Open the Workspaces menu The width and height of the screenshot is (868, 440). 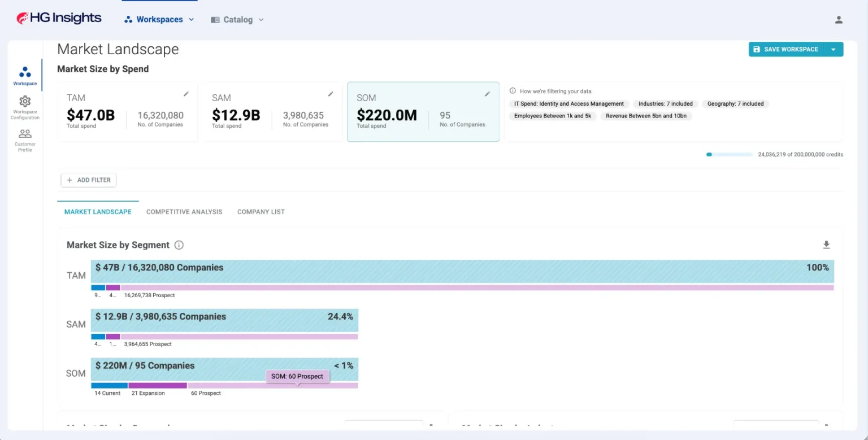(x=159, y=20)
